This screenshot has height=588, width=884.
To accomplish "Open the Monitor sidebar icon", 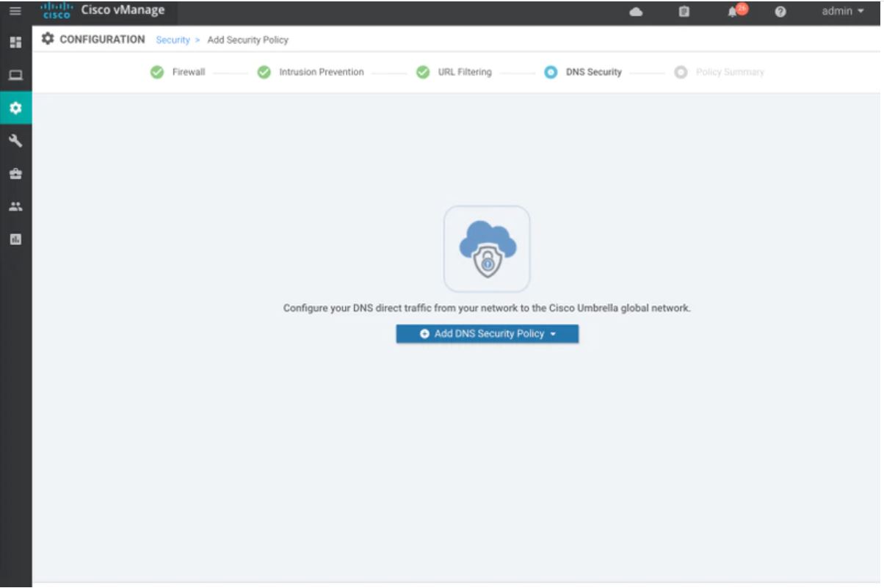I will tap(15, 75).
